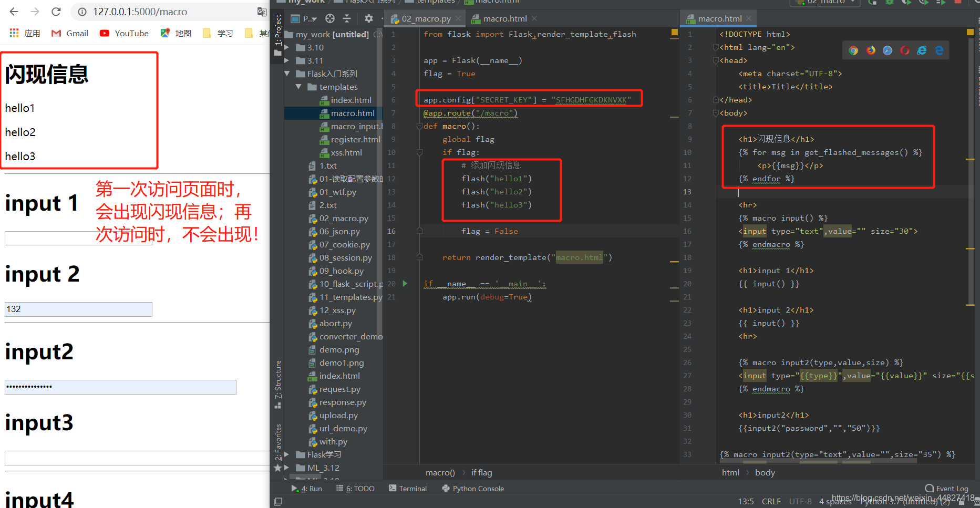Click CRLF line separator in status bar
The height and width of the screenshot is (508, 980).
(771, 501)
